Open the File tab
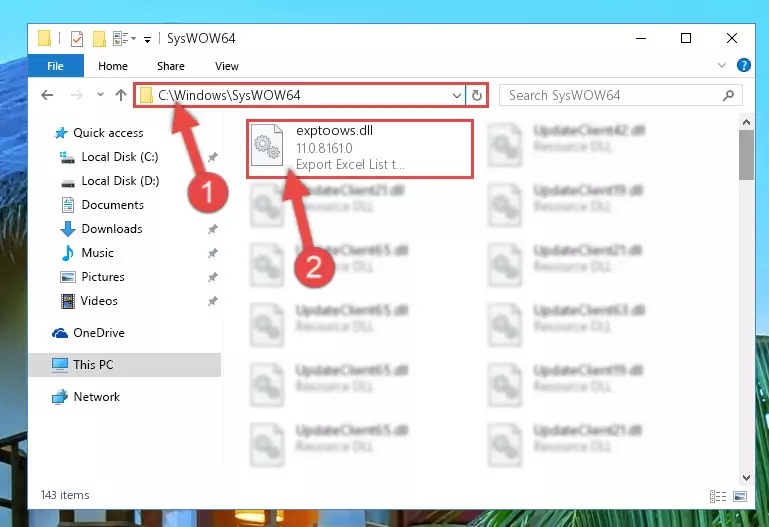Screen dimensions: 769x527 click(55, 66)
